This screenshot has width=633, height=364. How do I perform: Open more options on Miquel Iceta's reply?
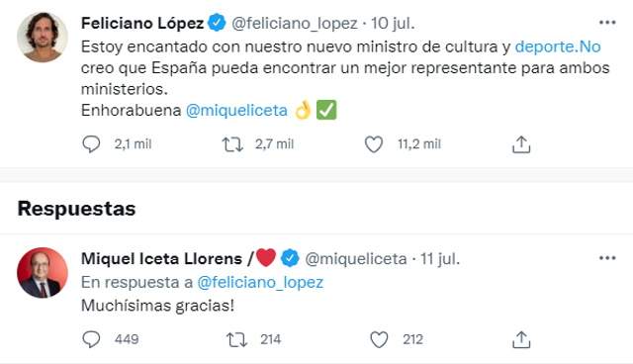607,258
